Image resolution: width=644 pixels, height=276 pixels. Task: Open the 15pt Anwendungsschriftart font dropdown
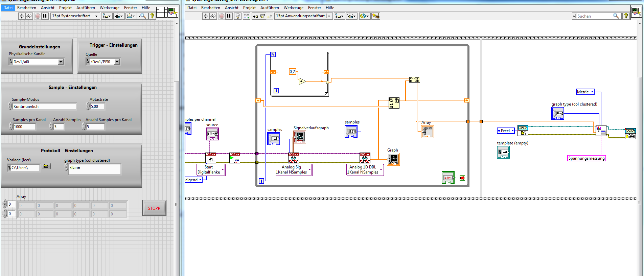(x=329, y=16)
